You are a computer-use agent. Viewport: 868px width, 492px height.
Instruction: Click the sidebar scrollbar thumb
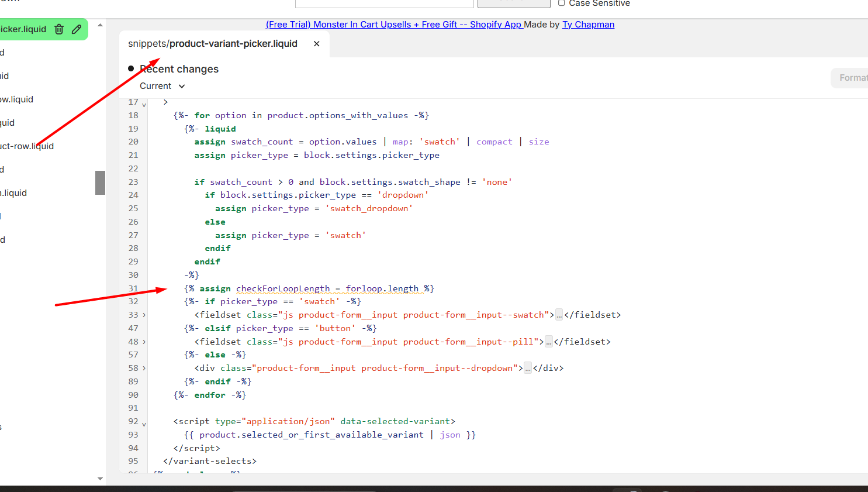point(100,183)
